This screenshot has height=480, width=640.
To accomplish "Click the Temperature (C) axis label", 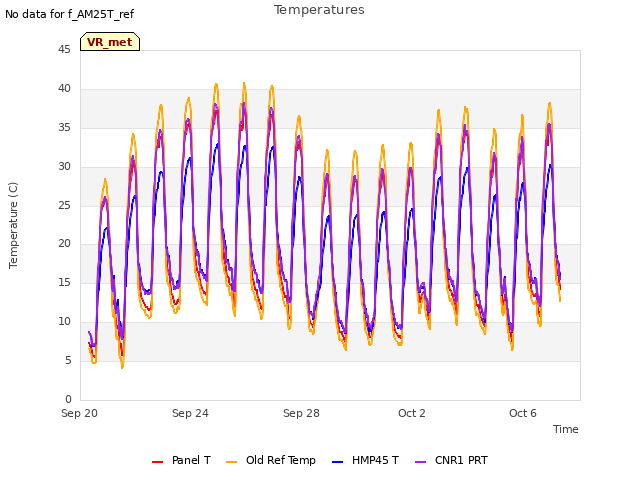I will [13, 225].
